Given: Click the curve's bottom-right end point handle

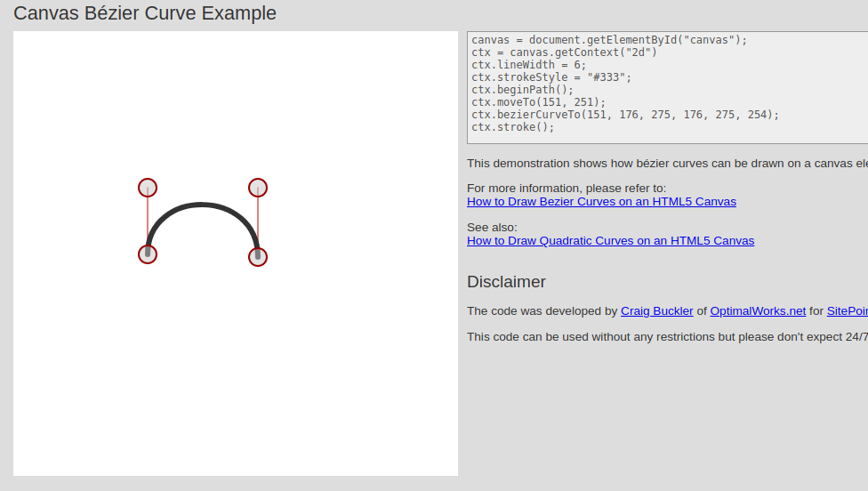Looking at the screenshot, I should [x=258, y=257].
